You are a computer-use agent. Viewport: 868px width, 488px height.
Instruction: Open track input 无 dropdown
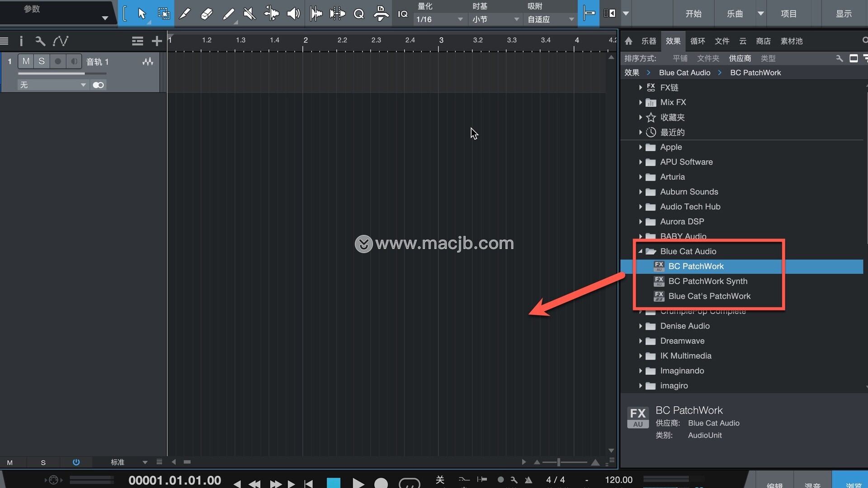(x=53, y=85)
